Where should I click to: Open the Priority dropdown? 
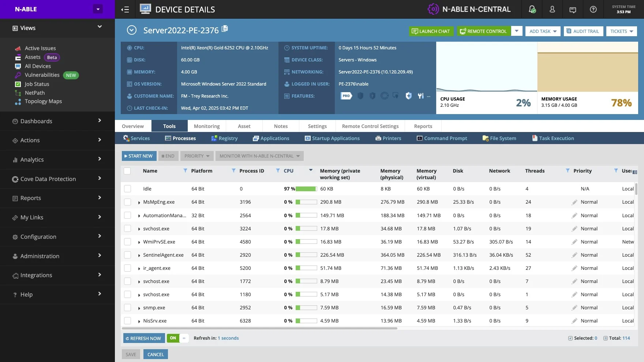(x=197, y=156)
